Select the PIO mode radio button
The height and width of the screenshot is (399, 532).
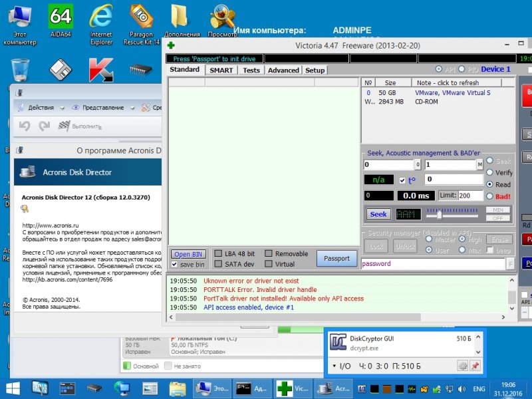pyautogui.click(x=462, y=69)
